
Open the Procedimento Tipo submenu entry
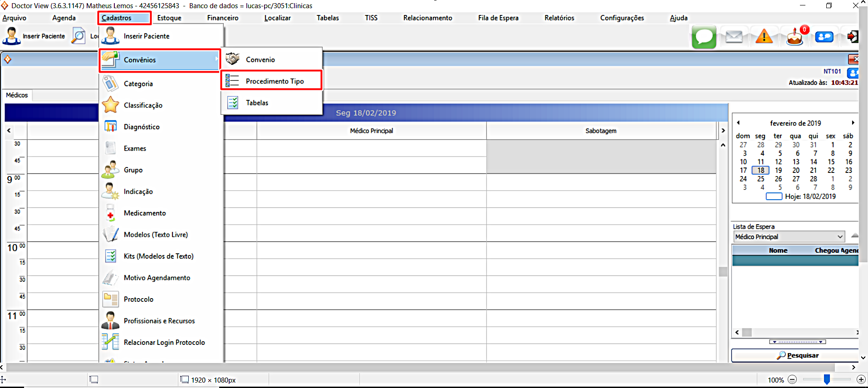click(271, 81)
